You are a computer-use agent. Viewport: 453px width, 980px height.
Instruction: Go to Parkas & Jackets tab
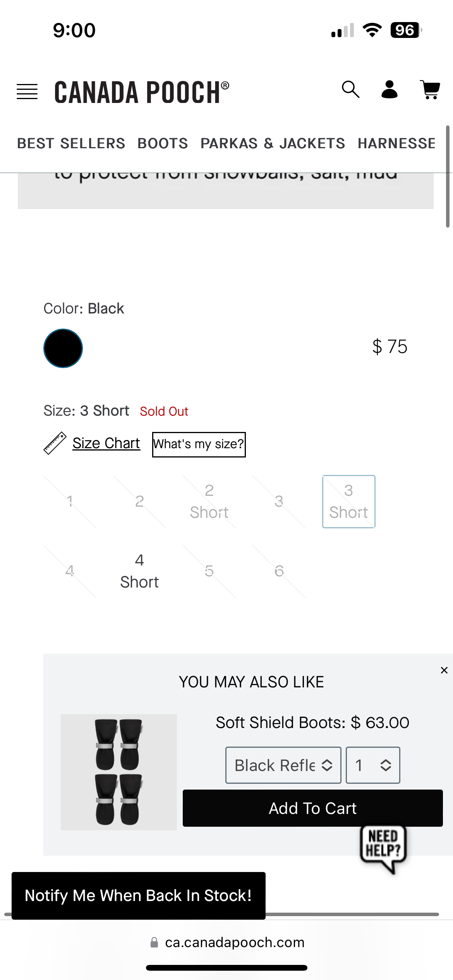273,143
